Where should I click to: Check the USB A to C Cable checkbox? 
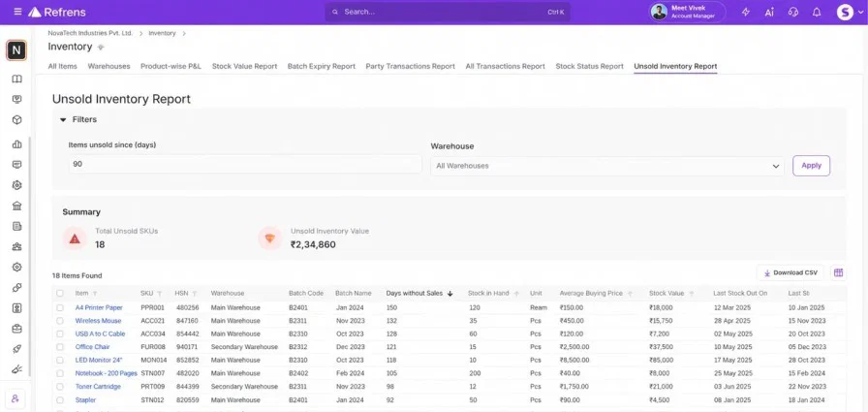pos(60,333)
